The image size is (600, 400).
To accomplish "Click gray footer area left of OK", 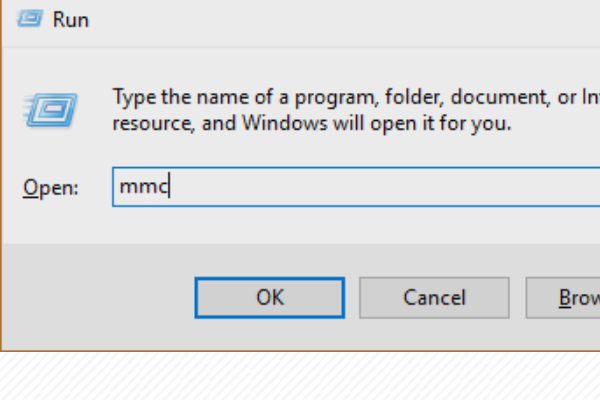I will click(98, 298).
